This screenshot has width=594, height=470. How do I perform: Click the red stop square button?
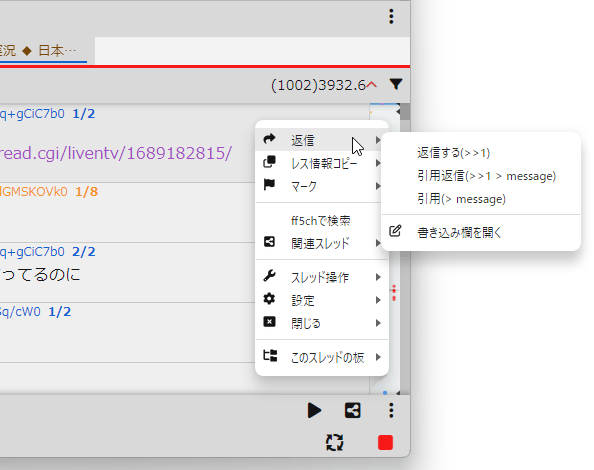click(x=385, y=442)
